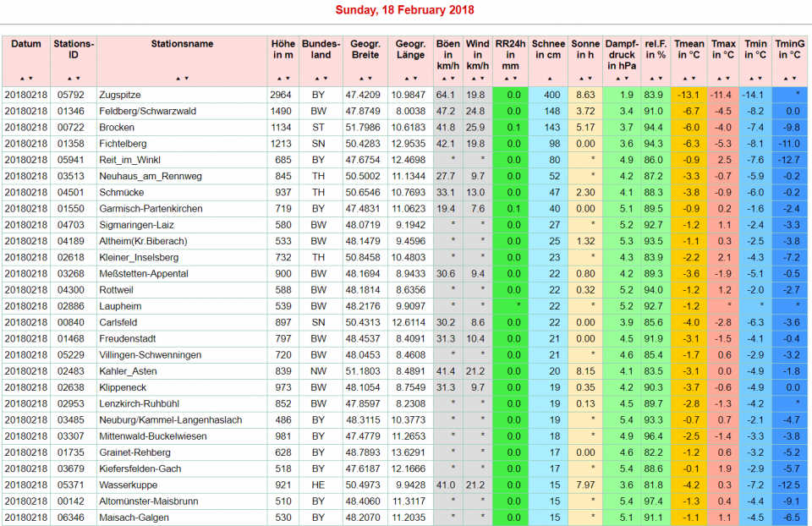The width and height of the screenshot is (812, 526).
Task: Click descending arrow under Dampfdruck header
Action: pos(626,78)
